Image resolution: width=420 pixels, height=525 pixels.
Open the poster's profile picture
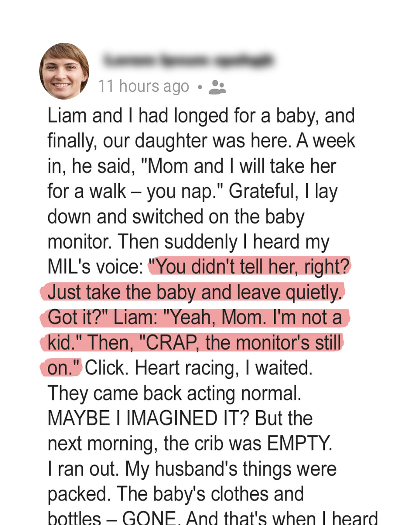click(x=64, y=71)
